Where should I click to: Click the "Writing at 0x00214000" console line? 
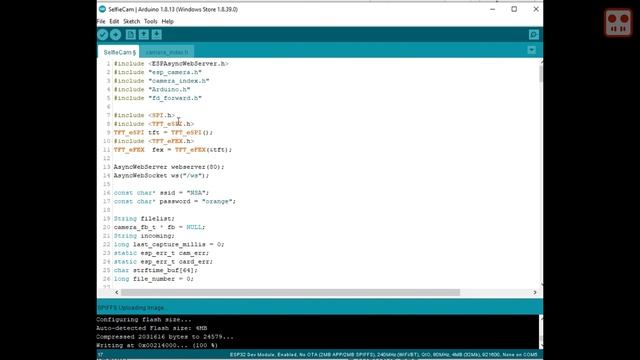[157, 345]
